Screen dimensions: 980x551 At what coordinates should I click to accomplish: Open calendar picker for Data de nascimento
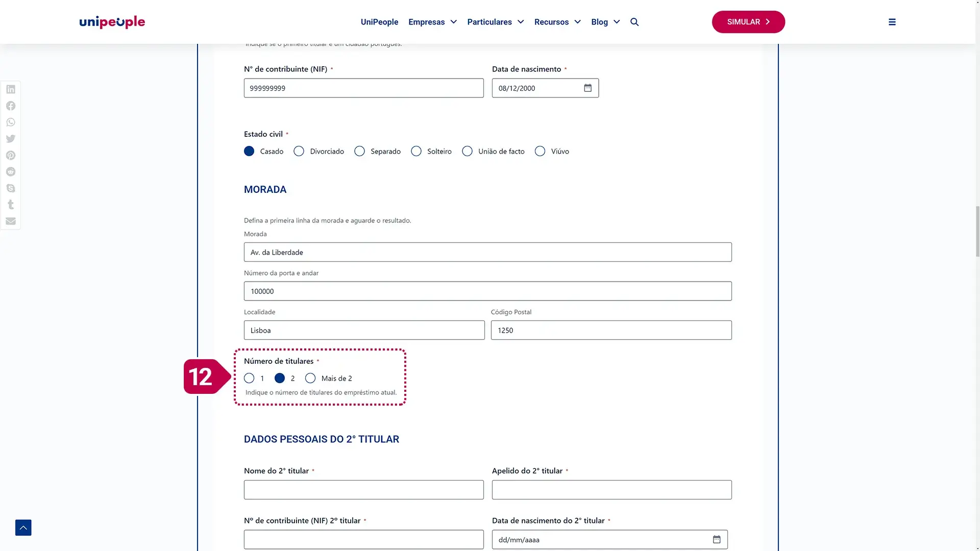(x=588, y=88)
